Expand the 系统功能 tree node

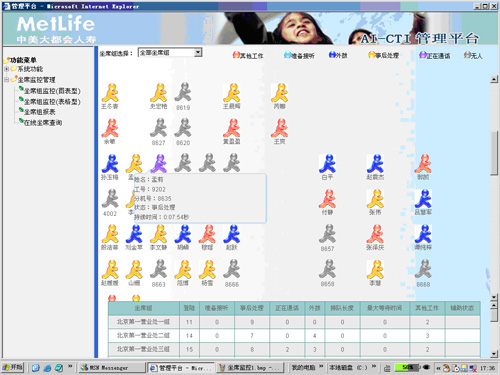[x=6, y=69]
